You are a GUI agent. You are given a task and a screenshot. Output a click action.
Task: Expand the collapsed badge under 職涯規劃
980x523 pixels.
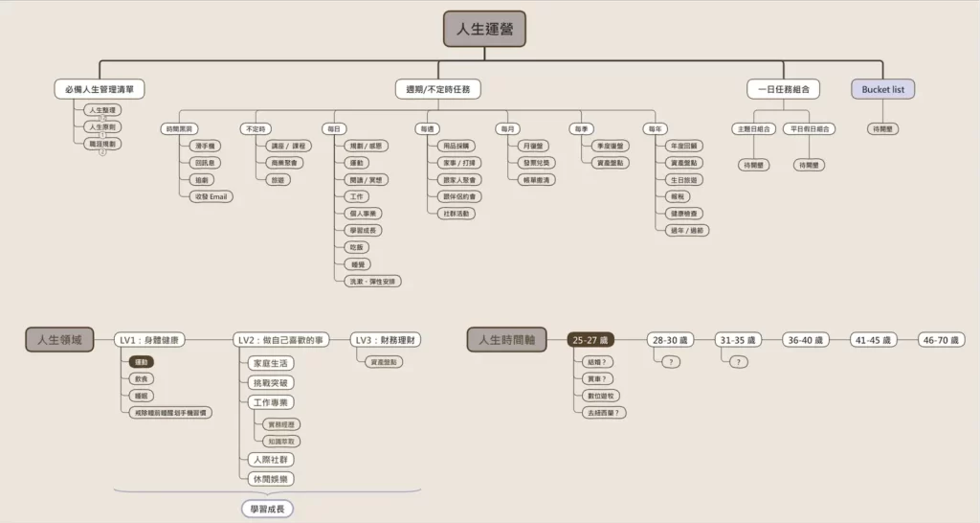102,152
